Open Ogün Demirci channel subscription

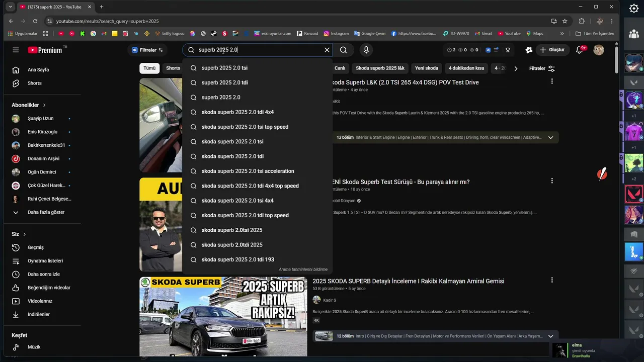point(43,172)
